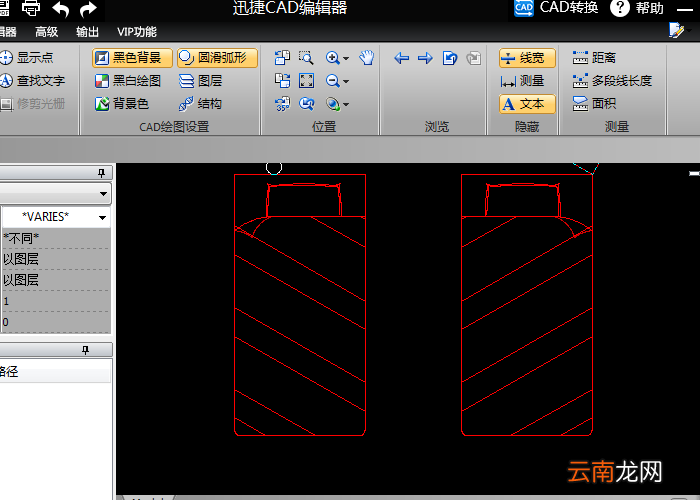Select the first 以图层 property row
This screenshot has height=500, width=700.
56,259
